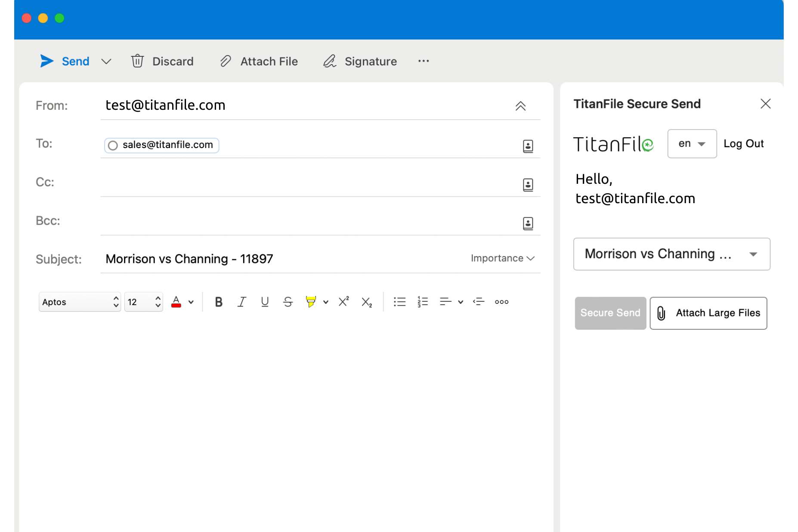Viewport: 798px width, 532px height.
Task: Click the Discard trash icon
Action: click(x=137, y=61)
